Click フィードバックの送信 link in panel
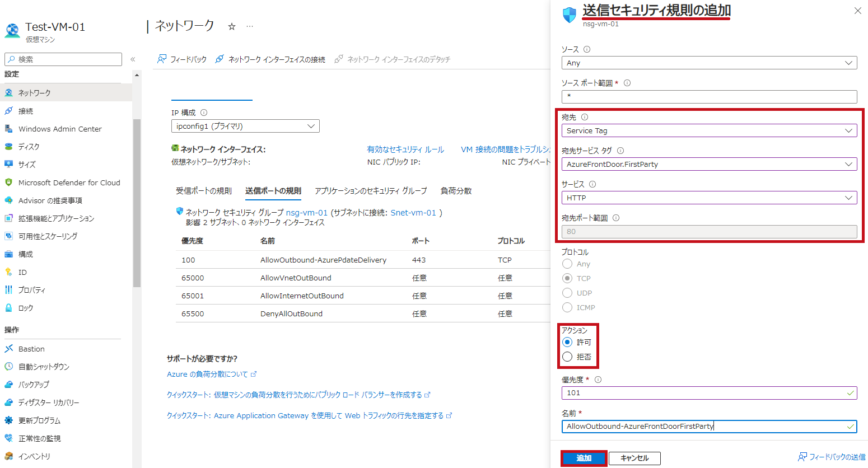Screen dimensions: 868x468 832,457
